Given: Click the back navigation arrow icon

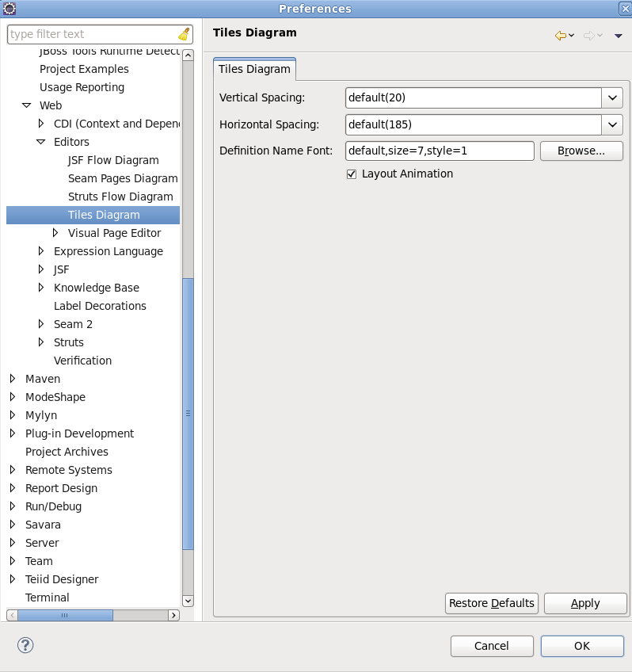Looking at the screenshot, I should coord(560,35).
